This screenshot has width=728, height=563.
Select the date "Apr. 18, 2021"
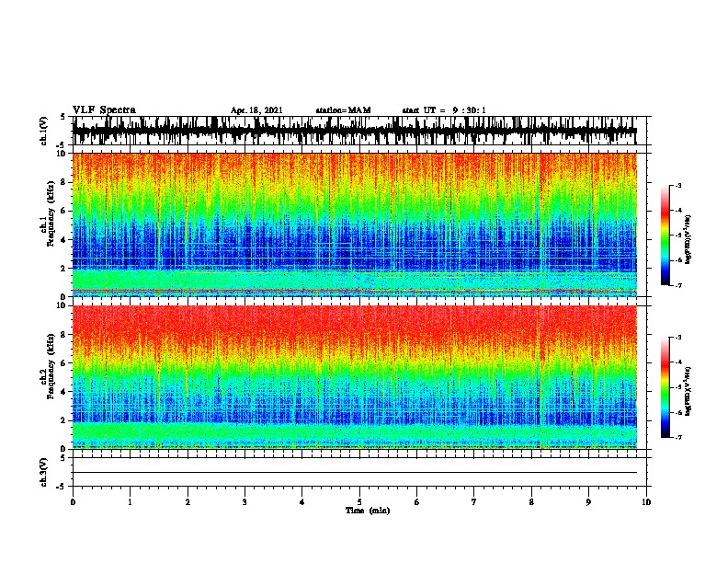[256, 110]
